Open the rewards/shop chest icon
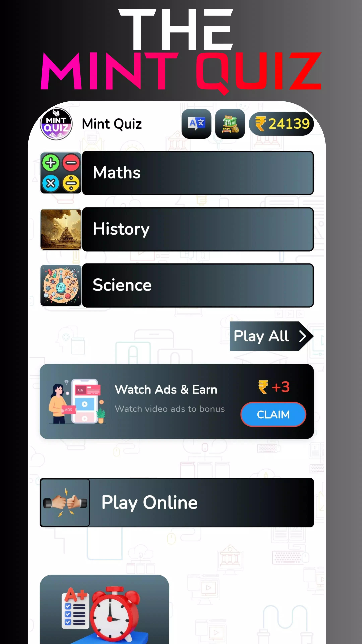 tap(230, 124)
